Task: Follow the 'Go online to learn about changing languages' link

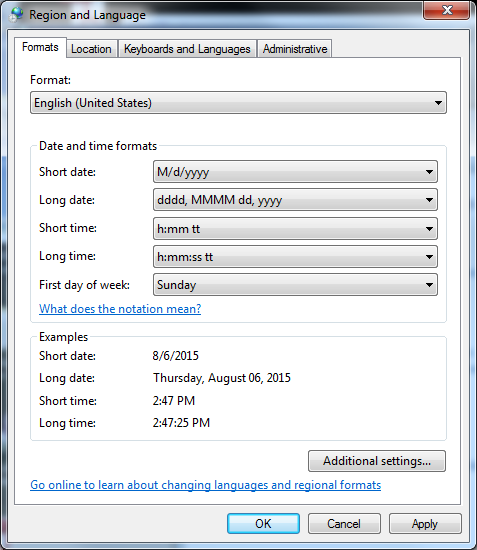Action: pyautogui.click(x=206, y=485)
